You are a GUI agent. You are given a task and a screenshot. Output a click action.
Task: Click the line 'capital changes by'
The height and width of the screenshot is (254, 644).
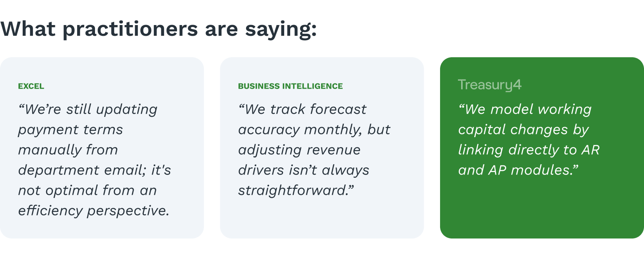coord(524,130)
